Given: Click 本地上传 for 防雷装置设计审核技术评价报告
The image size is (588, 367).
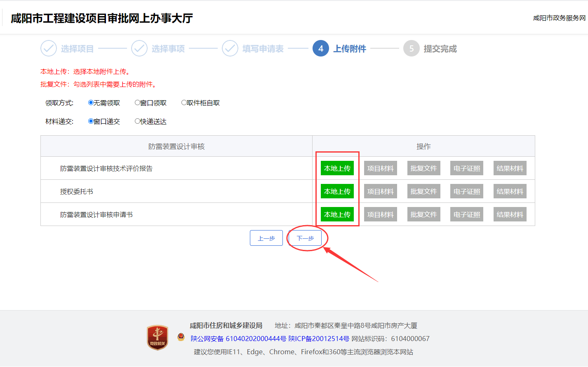Looking at the screenshot, I should click(x=337, y=168).
